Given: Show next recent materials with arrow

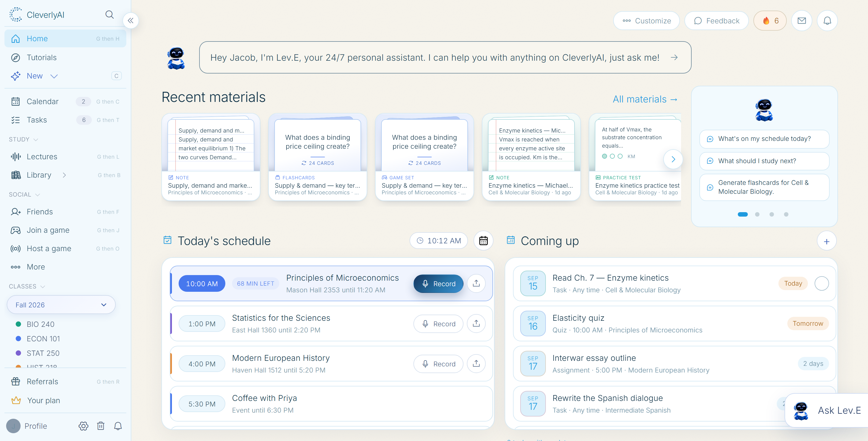Looking at the screenshot, I should pyautogui.click(x=673, y=159).
